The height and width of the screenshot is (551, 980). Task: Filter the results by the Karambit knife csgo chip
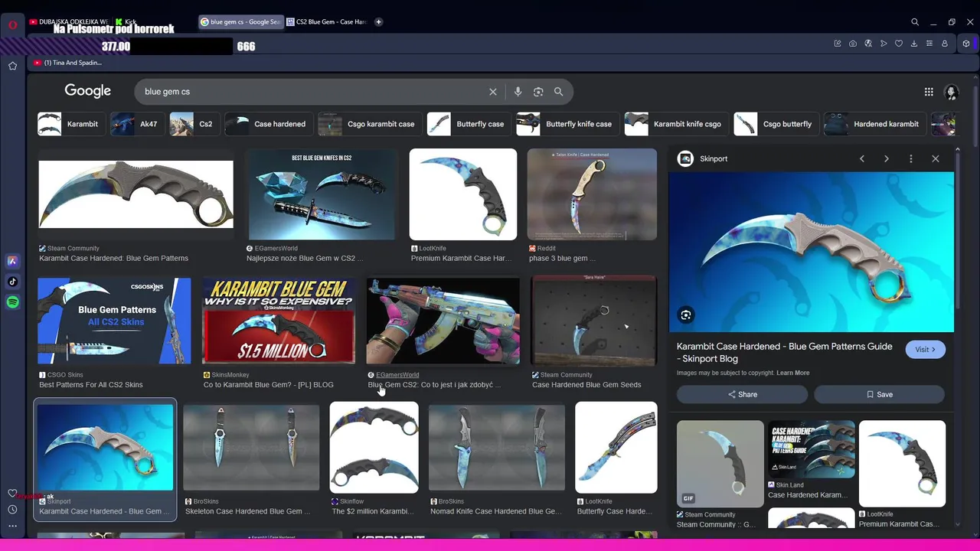tap(675, 124)
